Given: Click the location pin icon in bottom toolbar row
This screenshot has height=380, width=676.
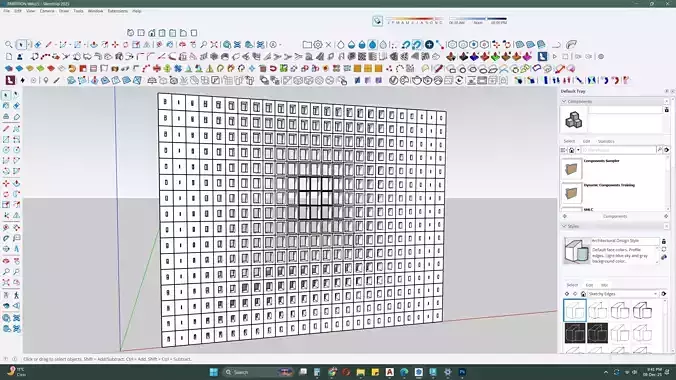Looking at the screenshot, I should click(x=46, y=80).
